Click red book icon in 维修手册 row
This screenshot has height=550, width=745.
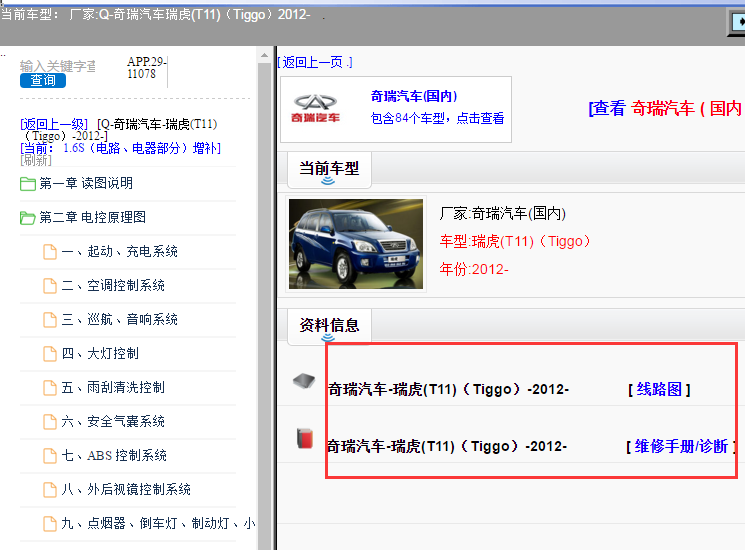(305, 438)
